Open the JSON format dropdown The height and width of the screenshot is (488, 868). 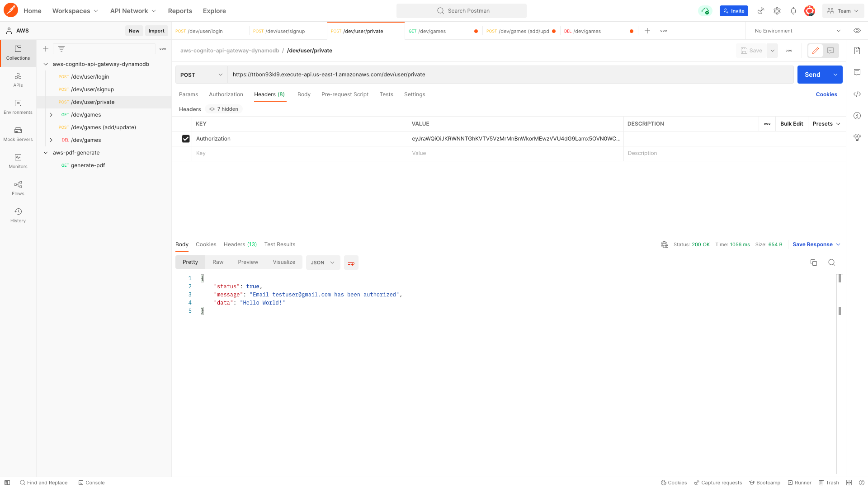click(323, 263)
